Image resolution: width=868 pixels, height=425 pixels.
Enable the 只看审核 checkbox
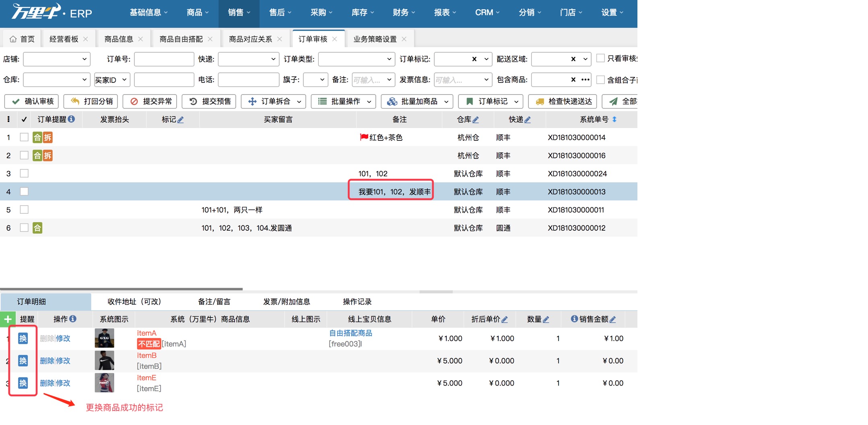coord(601,57)
